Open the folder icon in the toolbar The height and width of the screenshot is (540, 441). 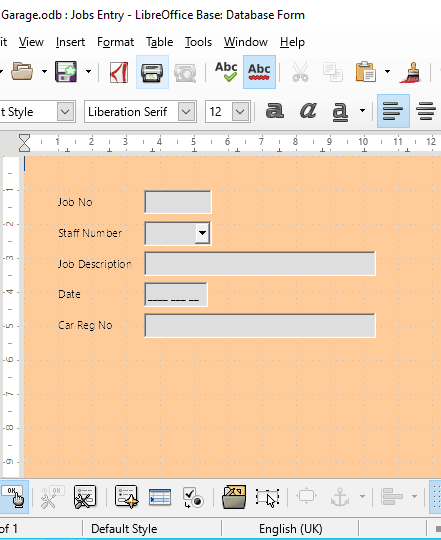coord(22,72)
